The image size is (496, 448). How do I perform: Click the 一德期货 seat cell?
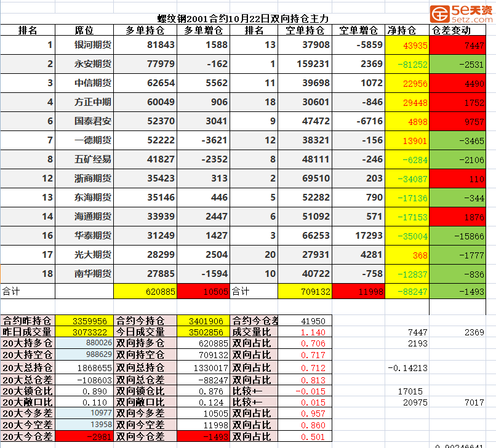click(x=84, y=140)
